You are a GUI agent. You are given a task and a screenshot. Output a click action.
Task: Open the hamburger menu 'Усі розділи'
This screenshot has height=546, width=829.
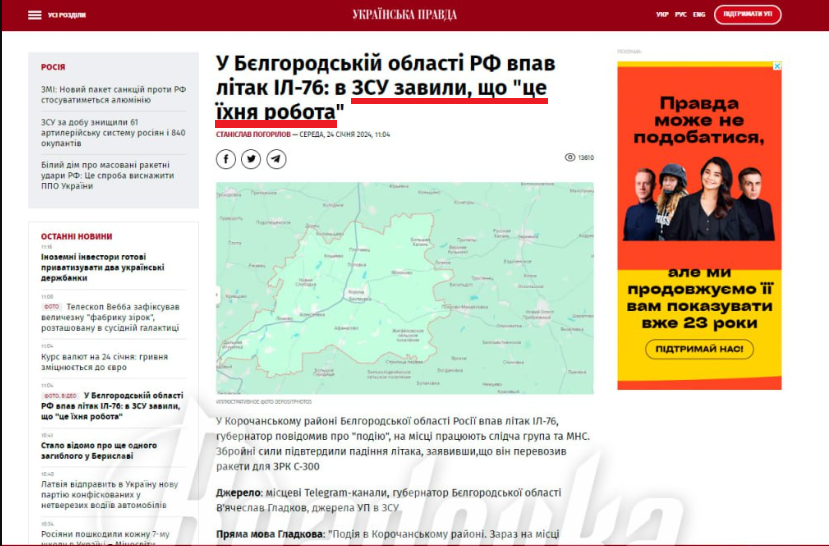[x=35, y=15]
